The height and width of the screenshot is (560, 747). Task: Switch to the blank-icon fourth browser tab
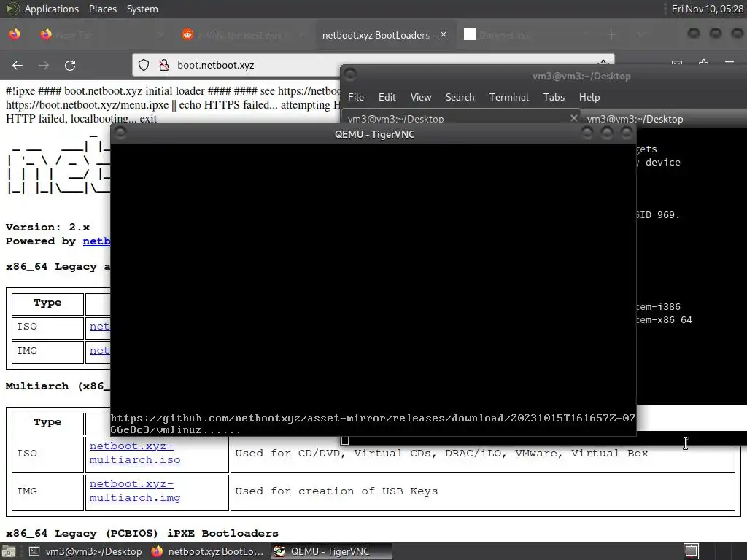tap(527, 35)
